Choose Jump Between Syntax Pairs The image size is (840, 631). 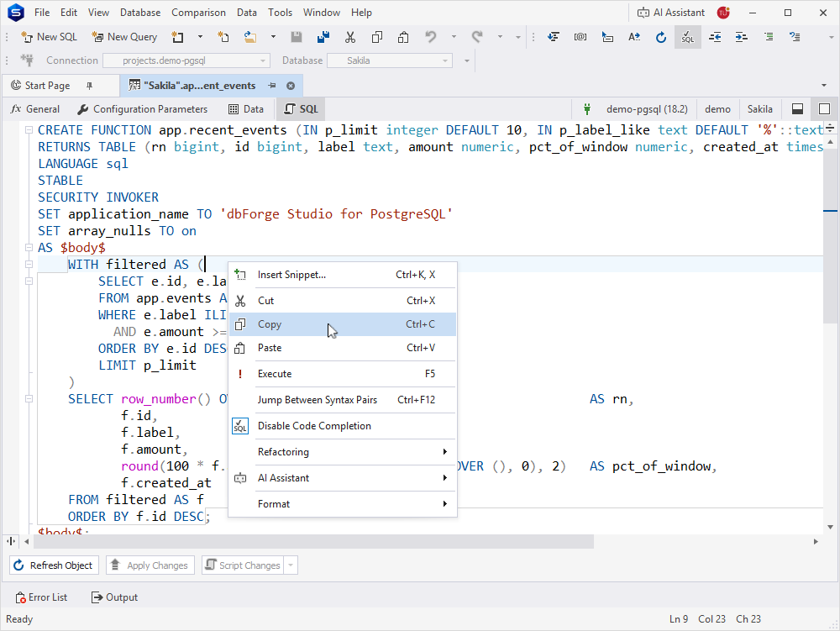pyautogui.click(x=343, y=400)
